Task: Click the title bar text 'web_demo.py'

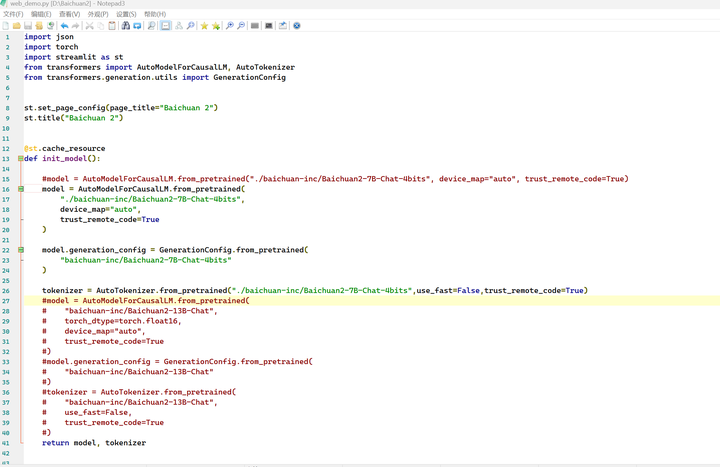Action: click(29, 4)
